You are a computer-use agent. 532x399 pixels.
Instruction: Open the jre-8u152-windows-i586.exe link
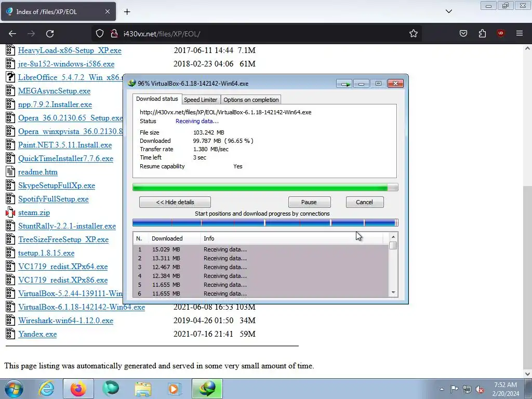(x=66, y=64)
